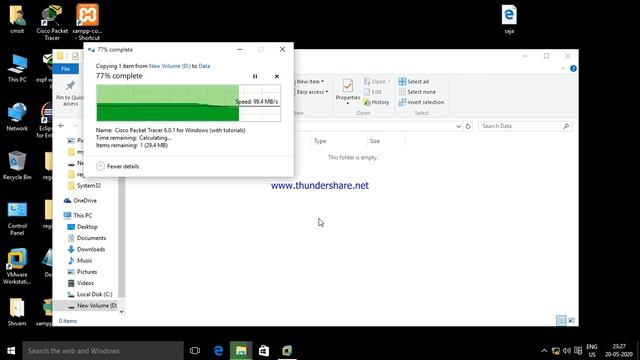Switch to File Explorer on the taskbar
Image resolution: width=640 pixels, height=360 pixels.
point(241,351)
